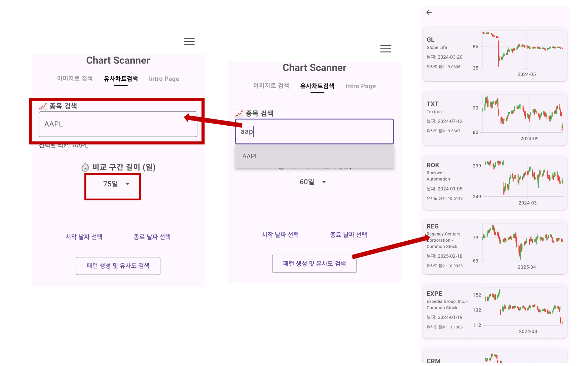
Task: Open the EXPE Expedia Group chart card
Action: point(495,311)
